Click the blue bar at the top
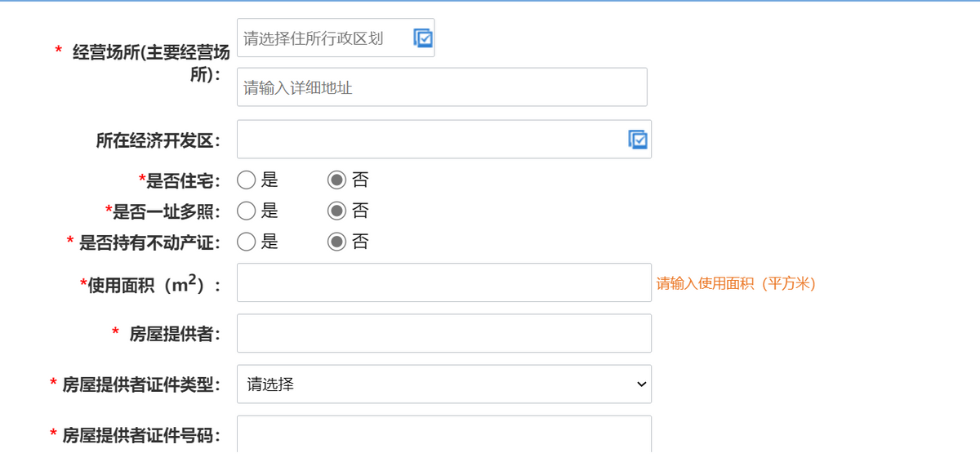 point(490,3)
